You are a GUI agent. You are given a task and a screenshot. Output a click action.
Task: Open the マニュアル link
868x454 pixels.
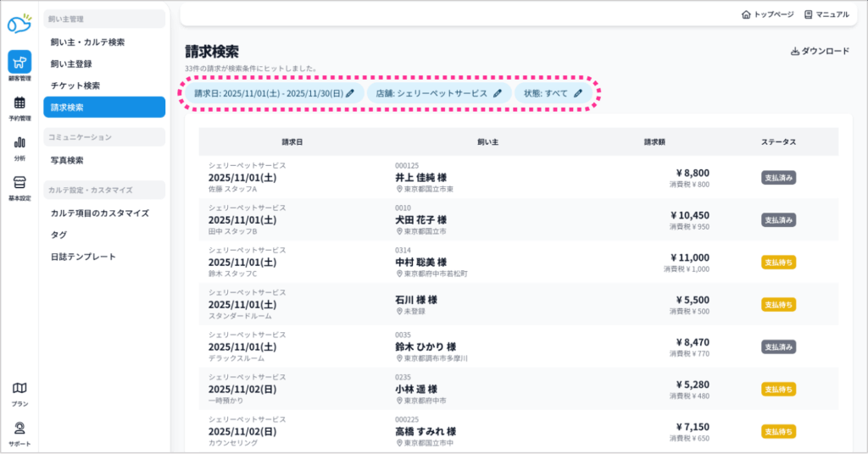coord(826,14)
